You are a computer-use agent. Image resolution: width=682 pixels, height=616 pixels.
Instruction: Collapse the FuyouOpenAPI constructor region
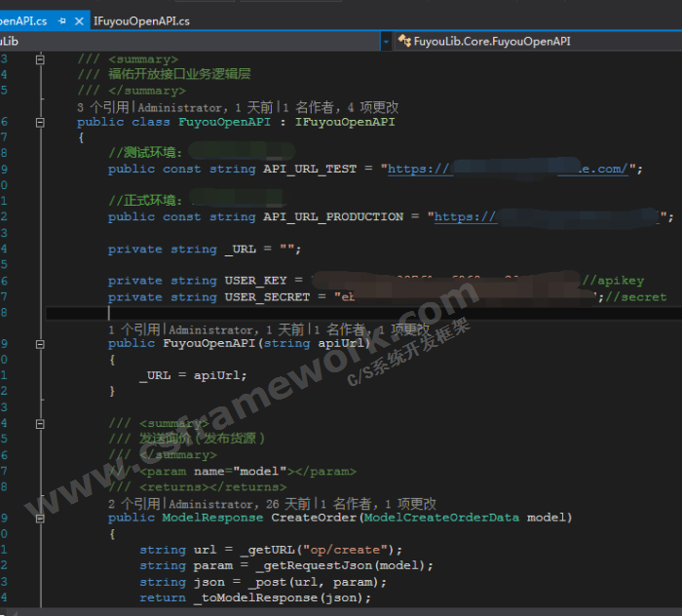pos(40,343)
